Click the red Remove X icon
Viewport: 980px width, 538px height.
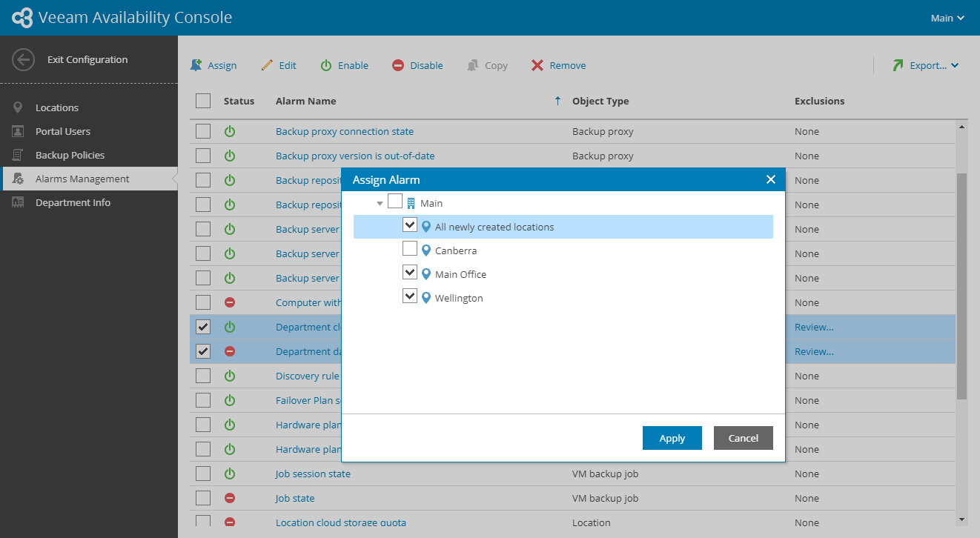(537, 65)
